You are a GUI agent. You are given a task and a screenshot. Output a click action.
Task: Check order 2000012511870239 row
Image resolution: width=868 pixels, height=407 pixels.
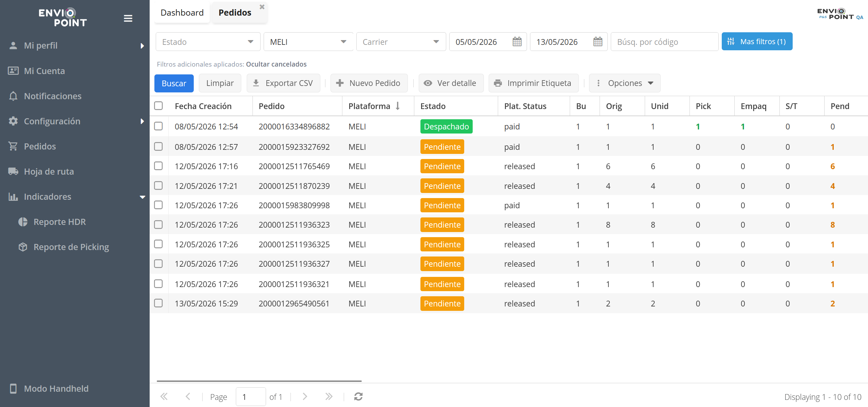coord(158,185)
